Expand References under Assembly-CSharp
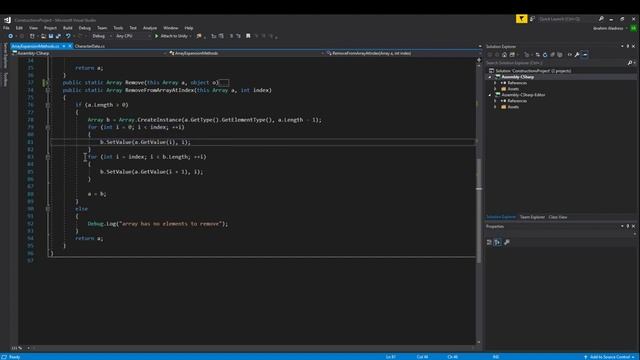 tap(496, 83)
